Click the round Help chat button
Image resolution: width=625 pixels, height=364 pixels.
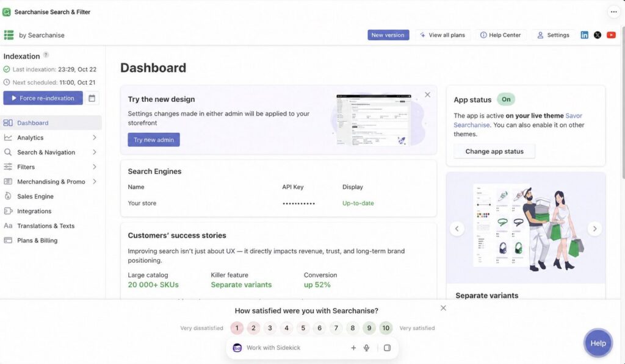pyautogui.click(x=598, y=343)
